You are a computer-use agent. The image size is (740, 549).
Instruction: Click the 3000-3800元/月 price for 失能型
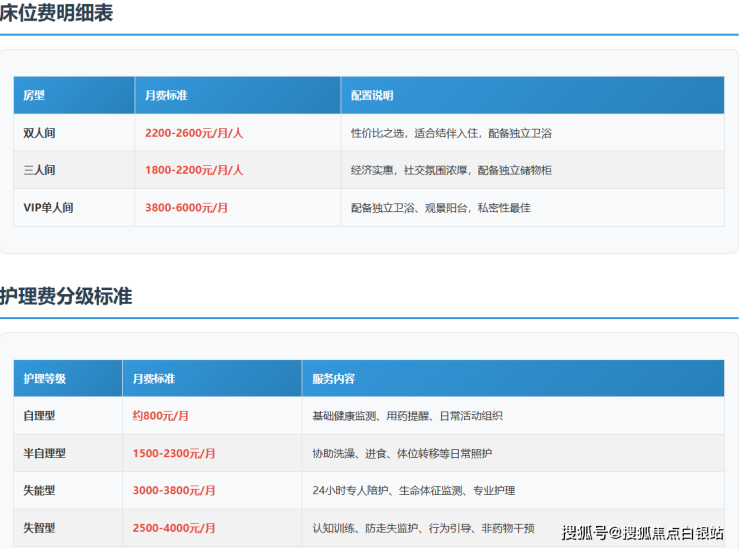(x=174, y=491)
